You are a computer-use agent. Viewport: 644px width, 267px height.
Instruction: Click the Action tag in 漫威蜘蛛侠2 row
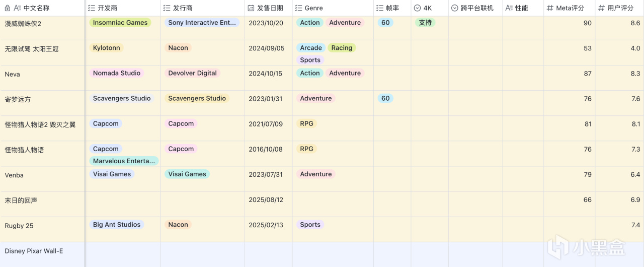click(310, 23)
